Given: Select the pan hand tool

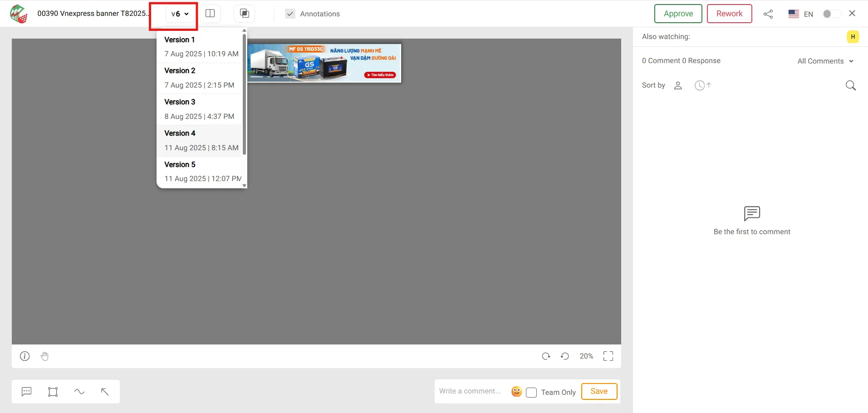Looking at the screenshot, I should pos(44,356).
